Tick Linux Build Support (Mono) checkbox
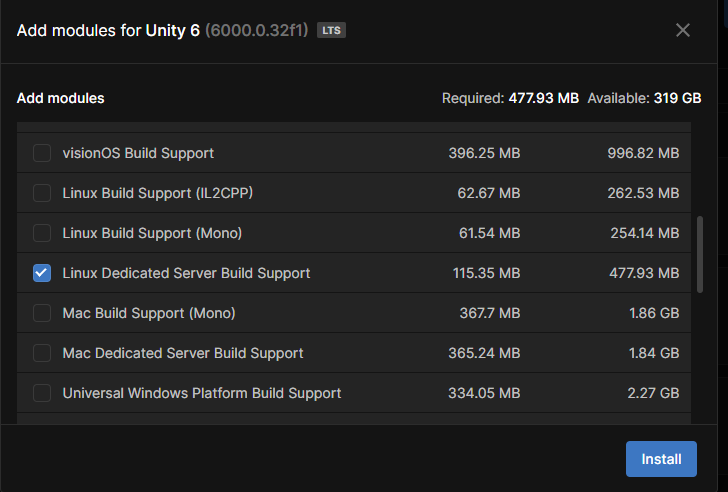 coord(42,233)
